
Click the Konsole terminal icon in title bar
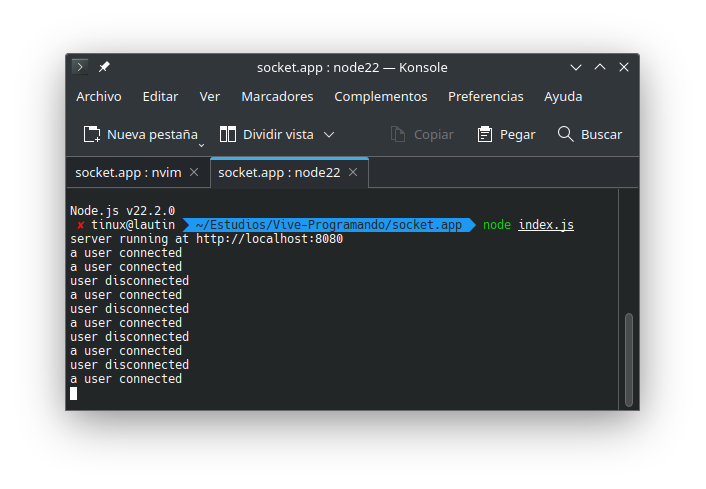pyautogui.click(x=81, y=67)
